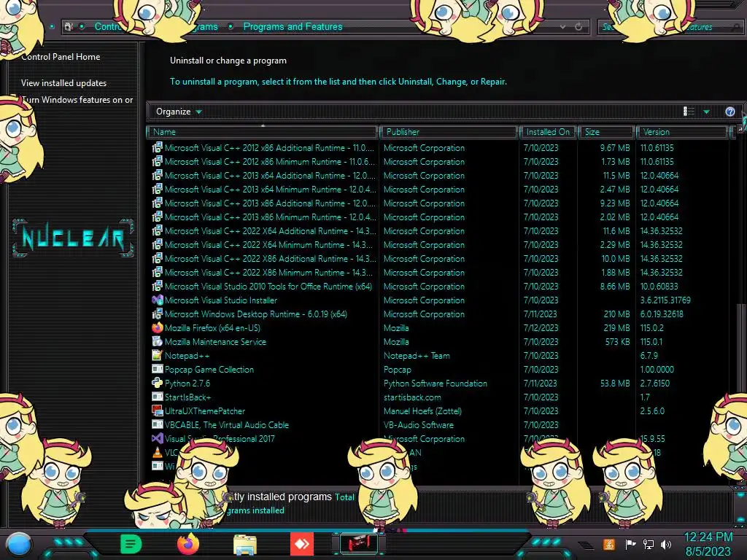Click the volume speaker tray icon
Viewport: 747px width, 560px height.
666,544
